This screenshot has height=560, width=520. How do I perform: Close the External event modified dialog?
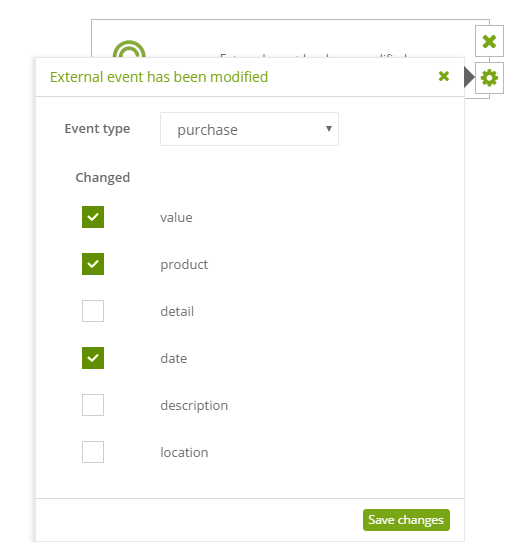(x=444, y=76)
